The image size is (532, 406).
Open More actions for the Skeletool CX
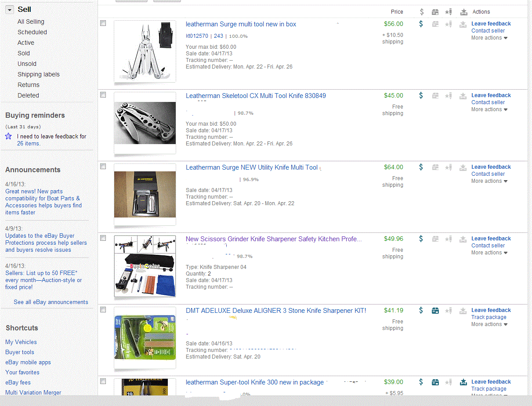[x=489, y=109]
